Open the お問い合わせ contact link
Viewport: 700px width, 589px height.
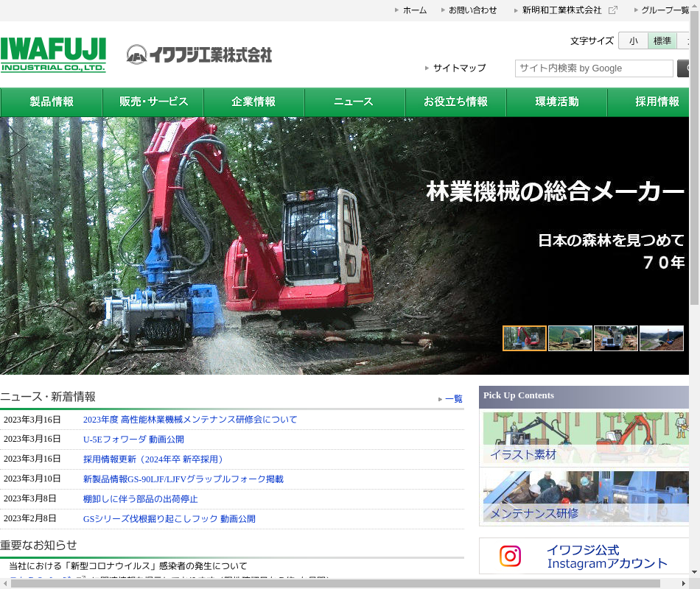pos(472,10)
